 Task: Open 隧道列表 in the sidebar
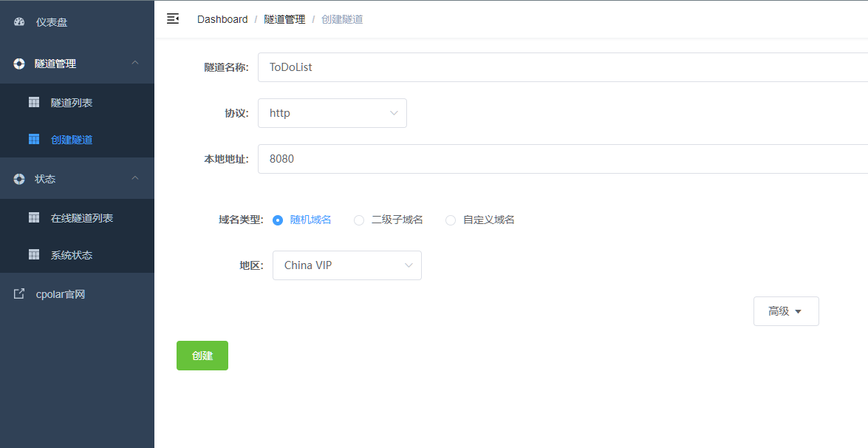pos(77,103)
